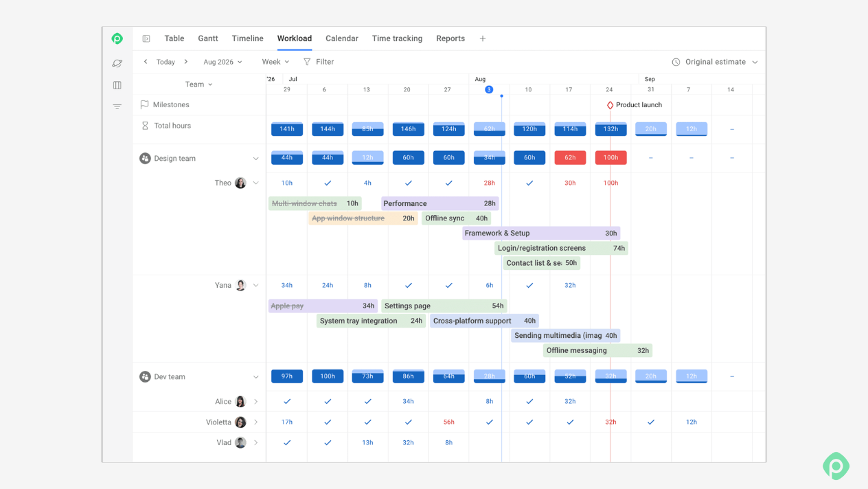Viewport: 868px width, 489px height.
Task: Click the Total hours hourglass icon
Action: point(145,126)
